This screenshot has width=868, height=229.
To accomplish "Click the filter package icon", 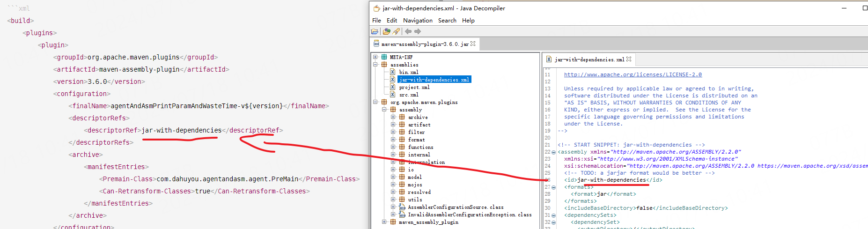I will [402, 132].
